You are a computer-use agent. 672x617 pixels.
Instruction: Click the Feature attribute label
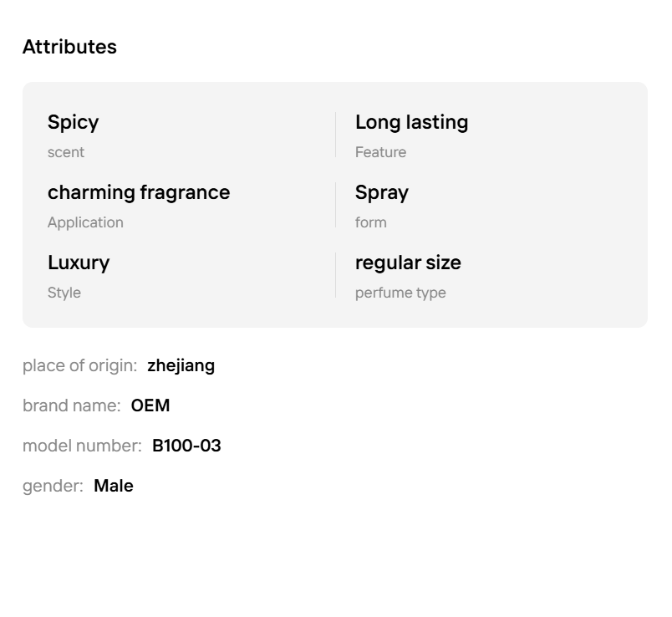click(x=380, y=152)
